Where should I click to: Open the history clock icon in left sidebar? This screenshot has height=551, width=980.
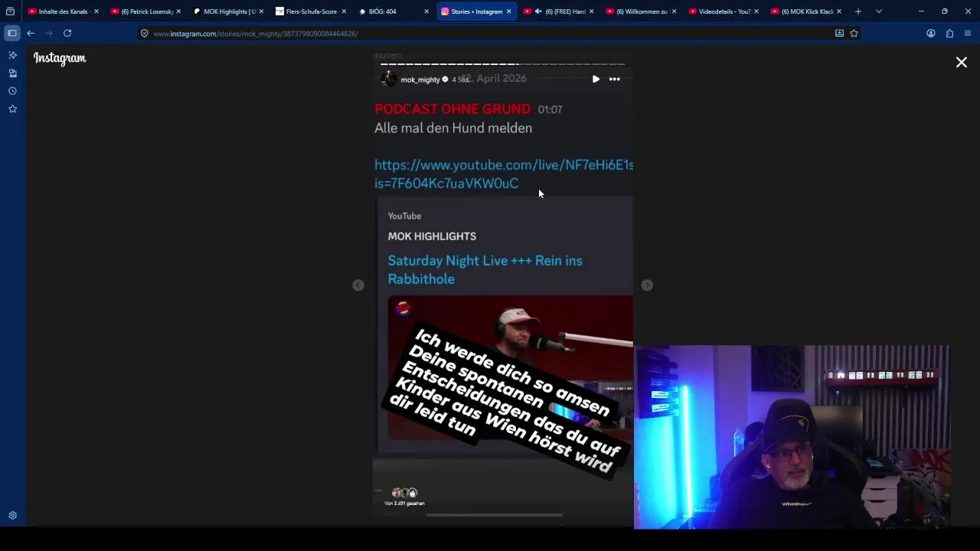tap(12, 90)
